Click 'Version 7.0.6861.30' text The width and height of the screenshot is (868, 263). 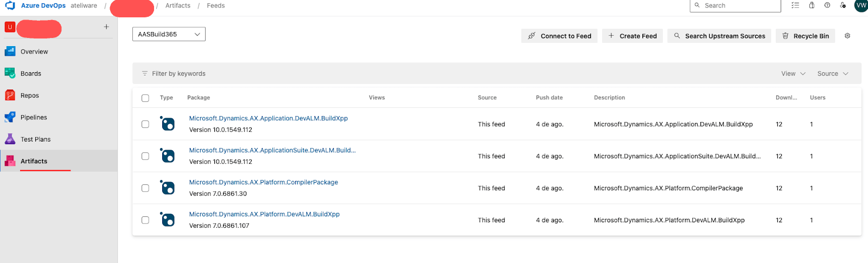[x=218, y=194]
